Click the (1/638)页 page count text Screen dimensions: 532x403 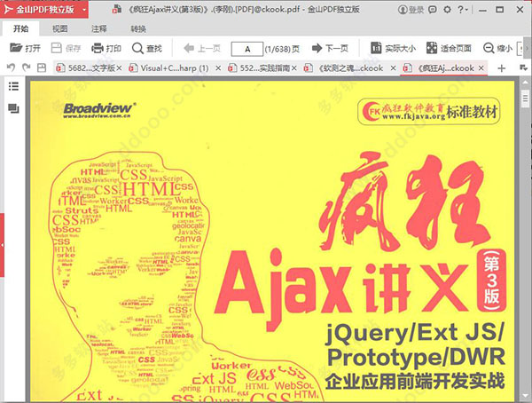[282, 50]
